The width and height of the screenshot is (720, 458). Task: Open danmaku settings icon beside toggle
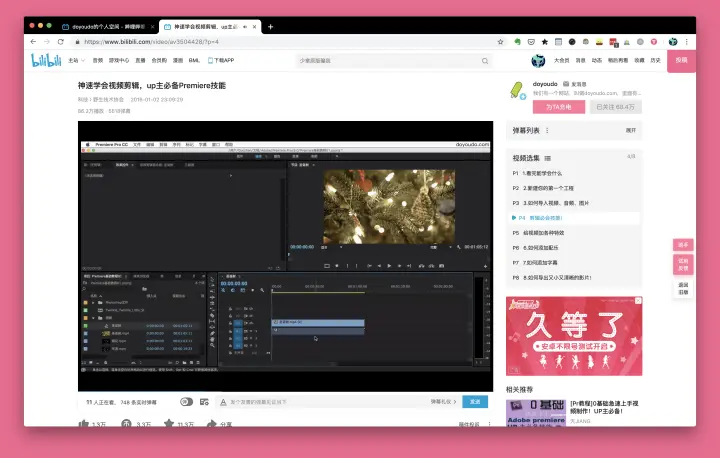[204, 402]
